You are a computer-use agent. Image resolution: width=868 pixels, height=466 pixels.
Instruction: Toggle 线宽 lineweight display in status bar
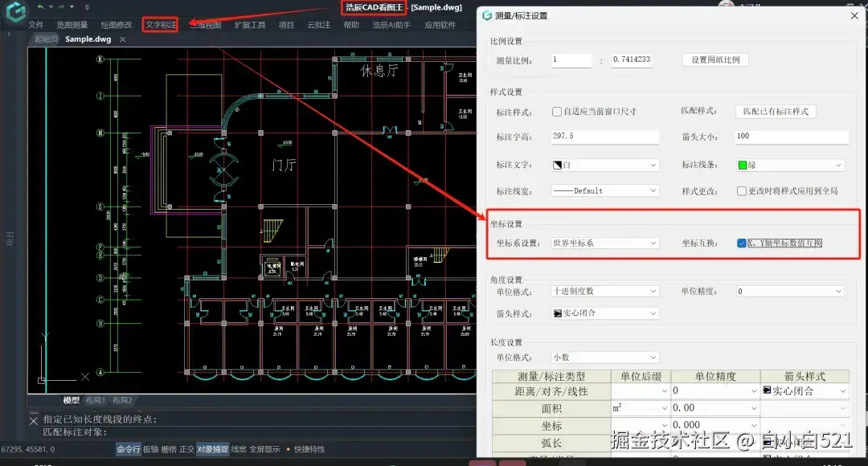coord(239,449)
